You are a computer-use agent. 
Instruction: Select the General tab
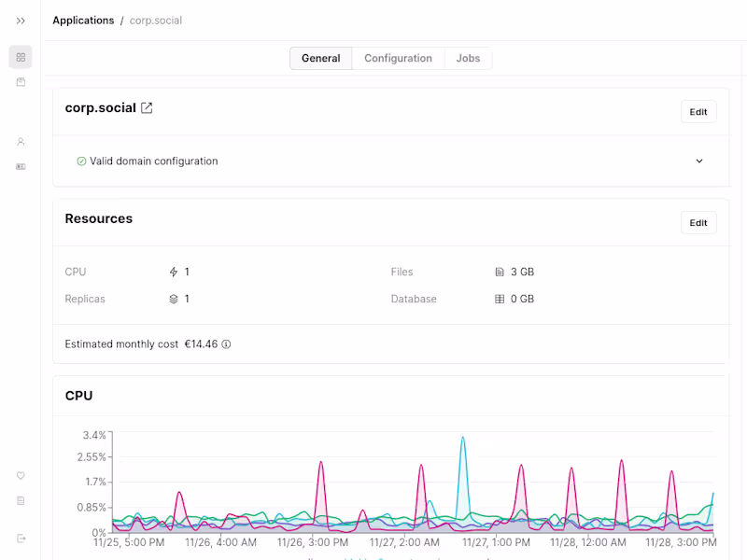click(320, 58)
